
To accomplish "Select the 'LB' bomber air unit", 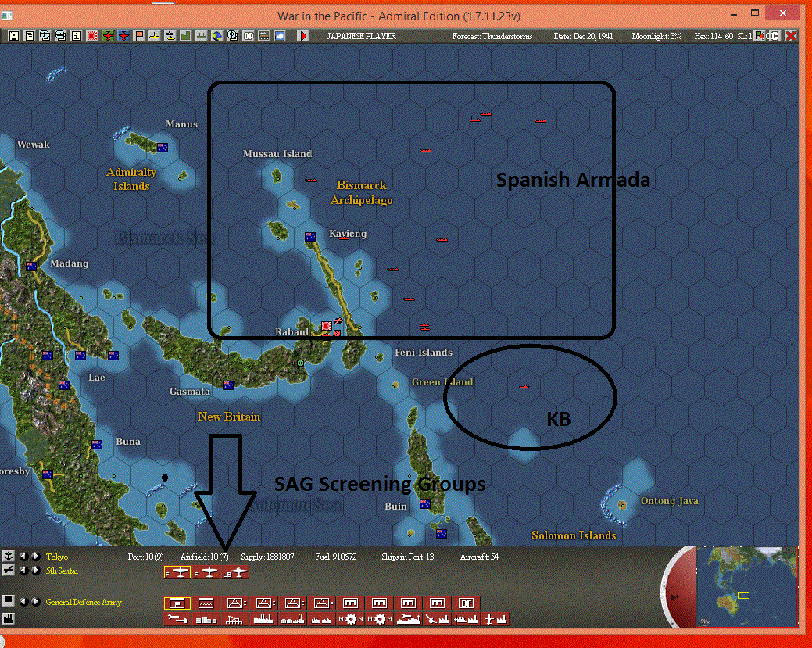I will pos(235,572).
